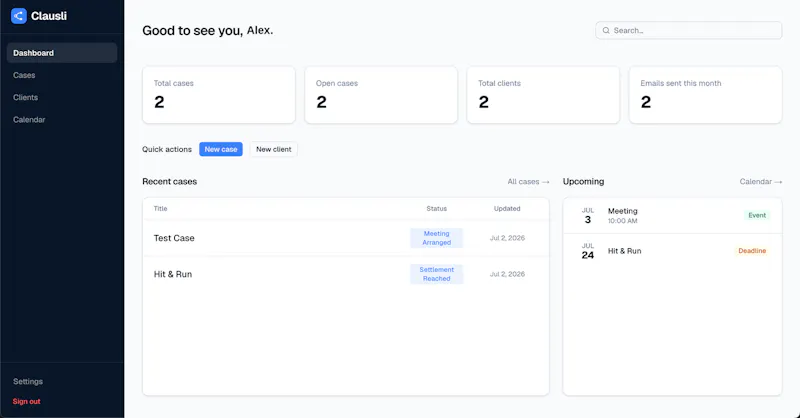Image resolution: width=800 pixels, height=418 pixels.
Task: Click the search magnifier icon
Action: click(x=606, y=31)
